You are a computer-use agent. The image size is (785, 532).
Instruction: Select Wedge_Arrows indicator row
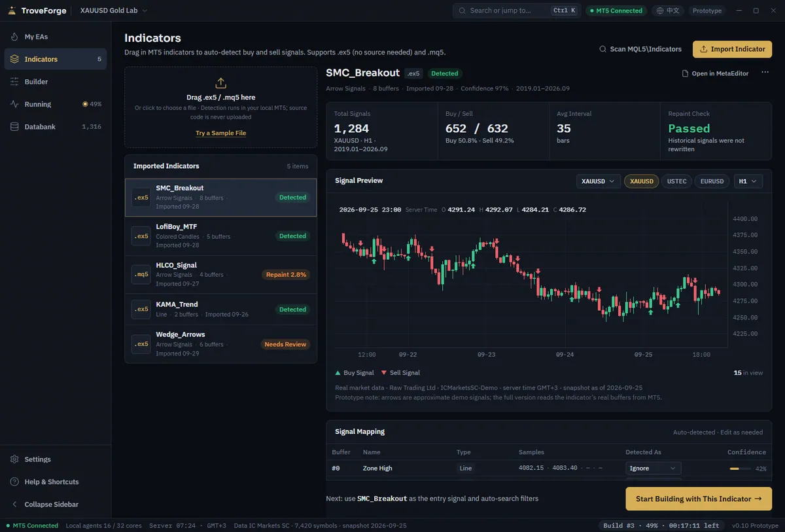click(221, 344)
